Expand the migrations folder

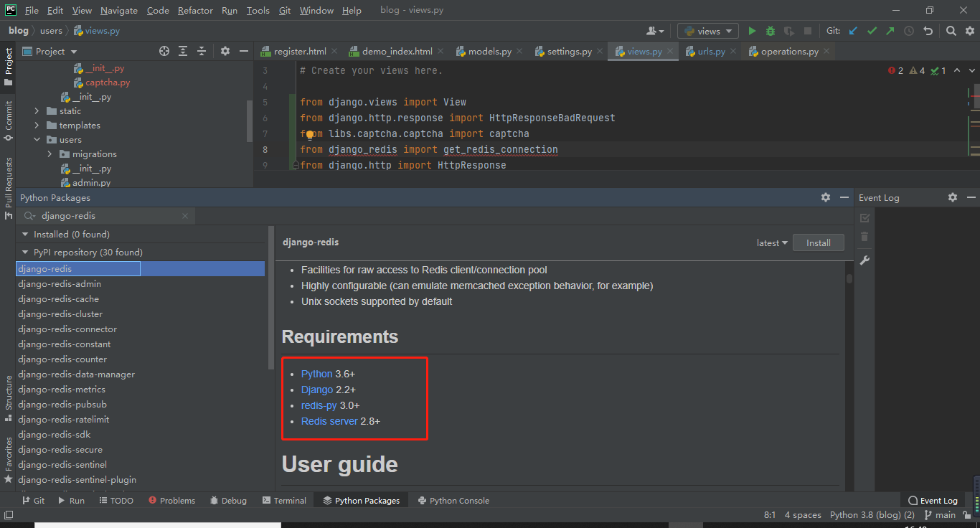click(50, 154)
